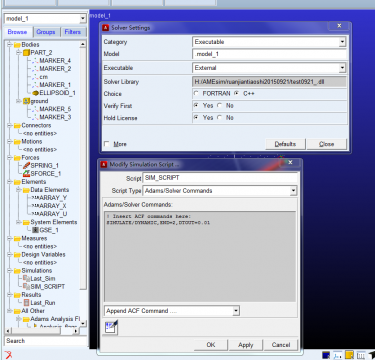Click the SFORCE_1 force icon
Image resolution: width=375 pixels, height=360 pixels.
26,173
